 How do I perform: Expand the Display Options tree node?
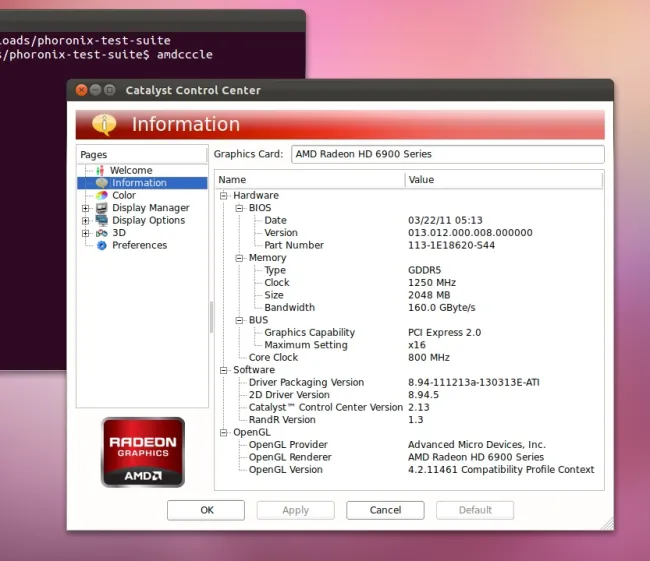coord(85,221)
